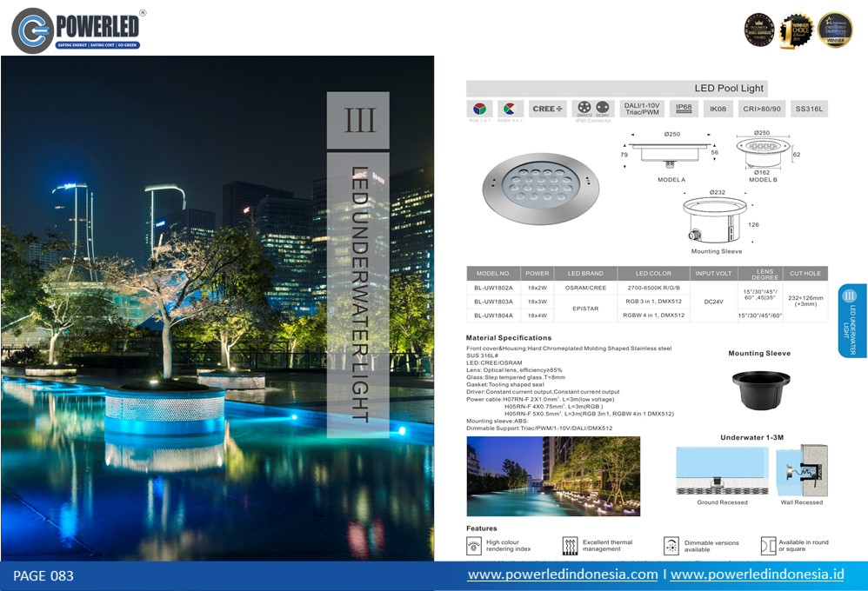The height and width of the screenshot is (591, 868).
Task: Click the IP68 rating badge
Action: (684, 109)
